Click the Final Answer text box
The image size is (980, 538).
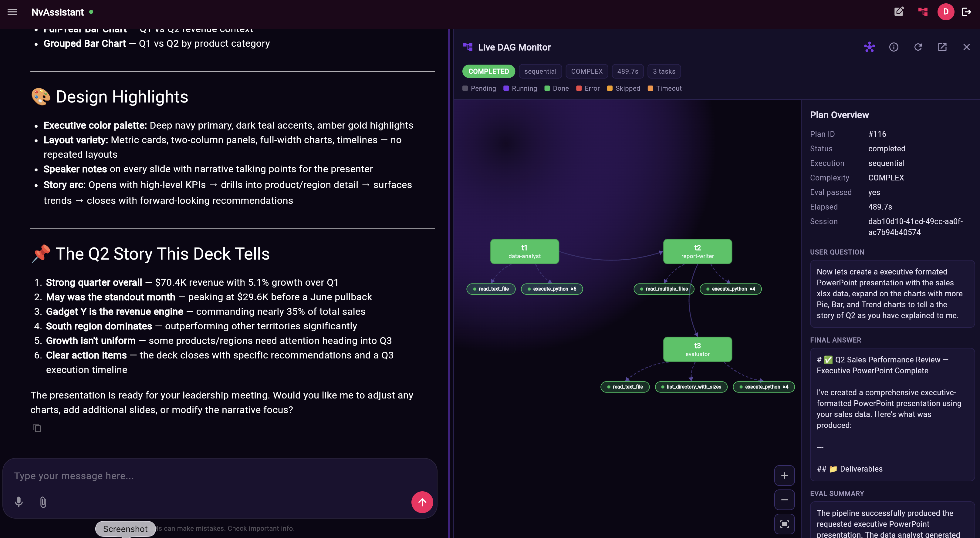[x=892, y=415]
